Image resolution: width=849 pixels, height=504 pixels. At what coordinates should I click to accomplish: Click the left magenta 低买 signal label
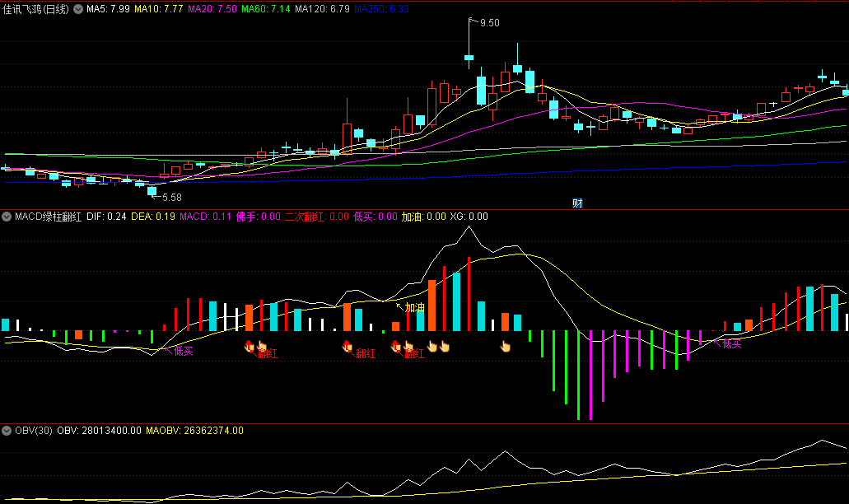coord(184,352)
